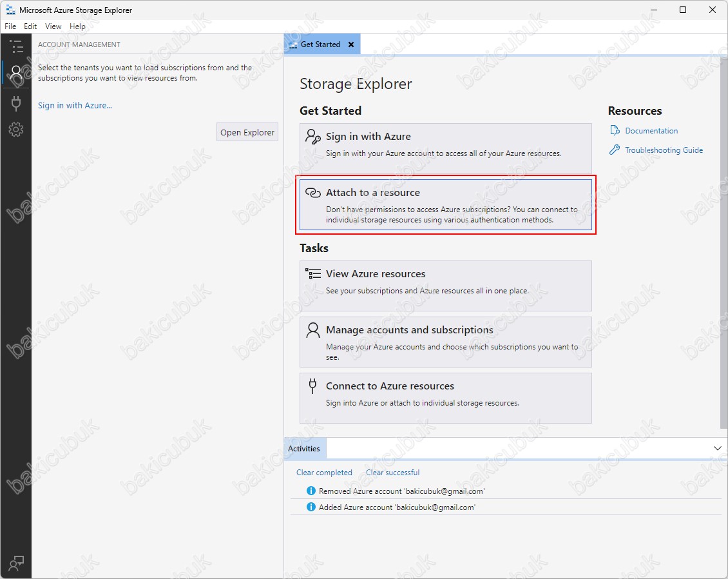Click the Get Started vertical scrollbar
This screenshot has width=728, height=579.
[x=724, y=242]
